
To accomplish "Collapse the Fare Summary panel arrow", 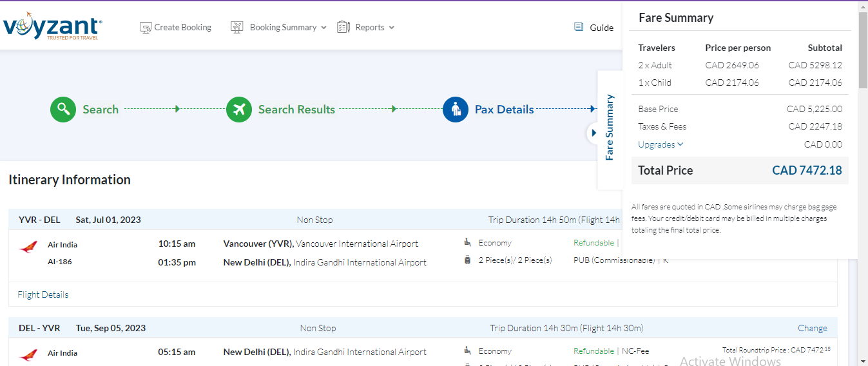I will click(593, 133).
